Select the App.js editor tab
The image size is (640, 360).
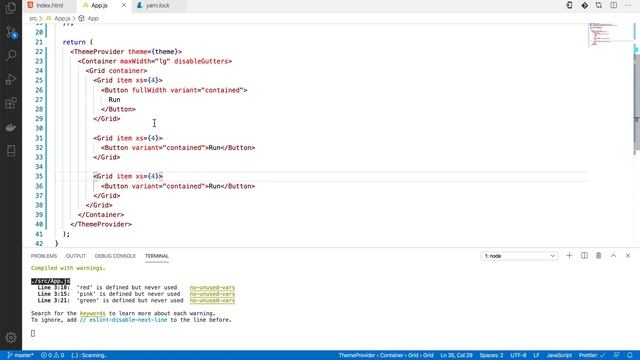point(99,5)
